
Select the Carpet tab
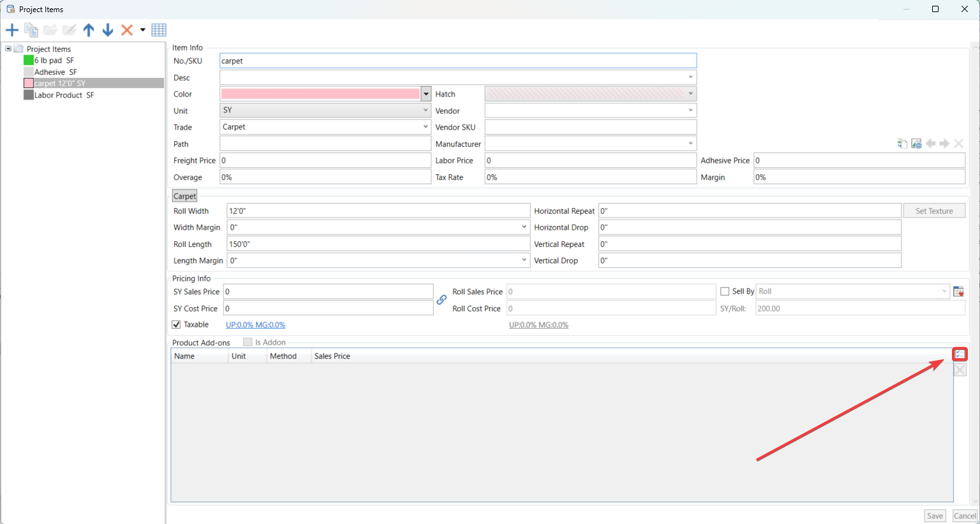(184, 196)
